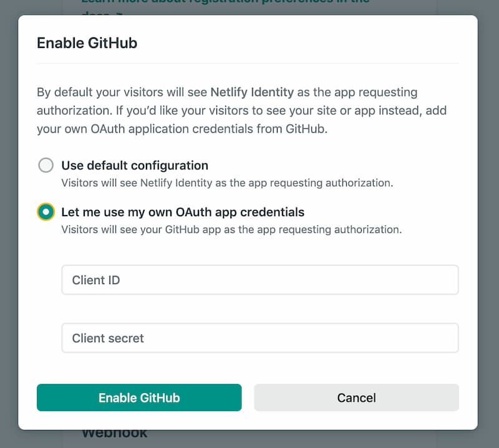Click the "Enable GitHub" dialog title heading

(x=87, y=43)
